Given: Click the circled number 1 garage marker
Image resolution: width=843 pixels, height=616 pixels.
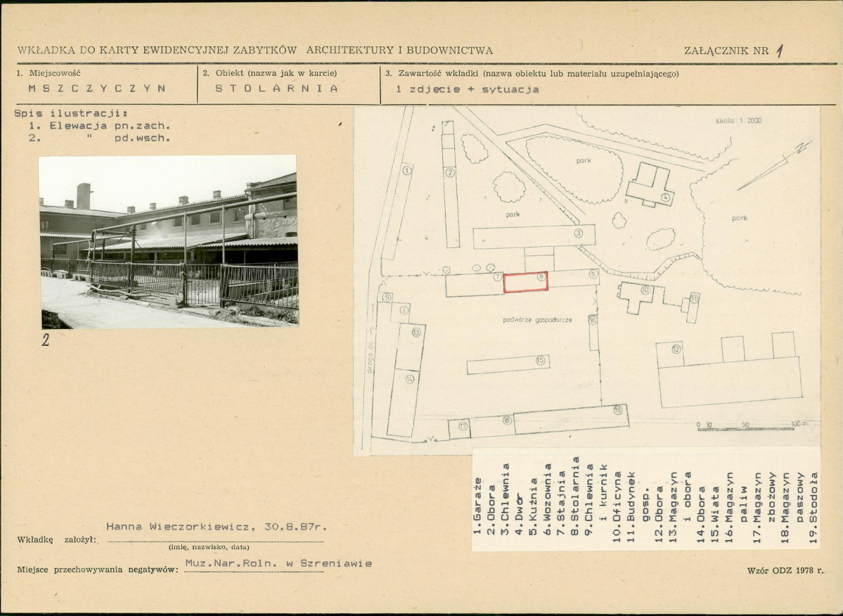Looking at the screenshot, I should [407, 170].
